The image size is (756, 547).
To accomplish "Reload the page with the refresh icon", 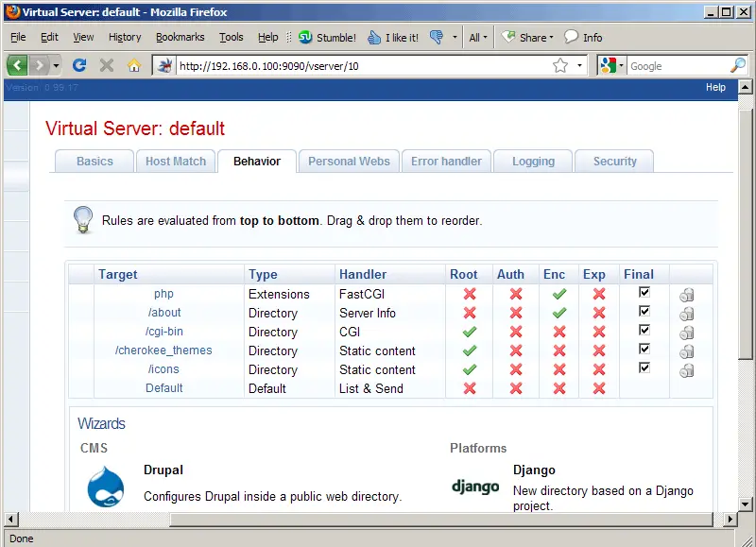I will tap(79, 65).
